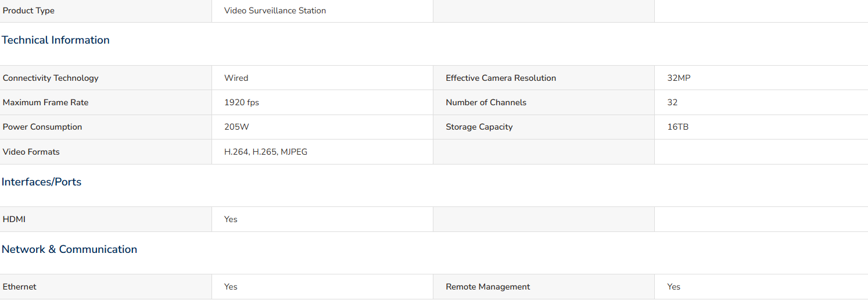Select the Video Surveillance Station value

coord(275,10)
